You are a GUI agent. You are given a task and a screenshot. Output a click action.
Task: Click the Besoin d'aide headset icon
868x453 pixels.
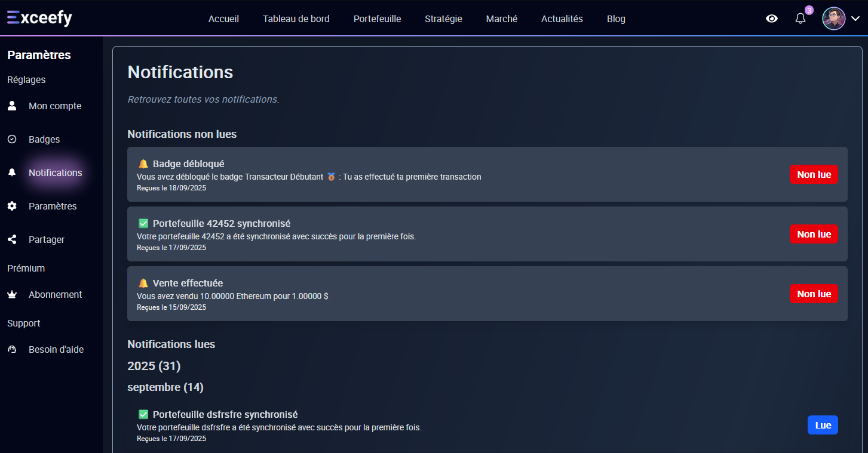click(x=12, y=350)
